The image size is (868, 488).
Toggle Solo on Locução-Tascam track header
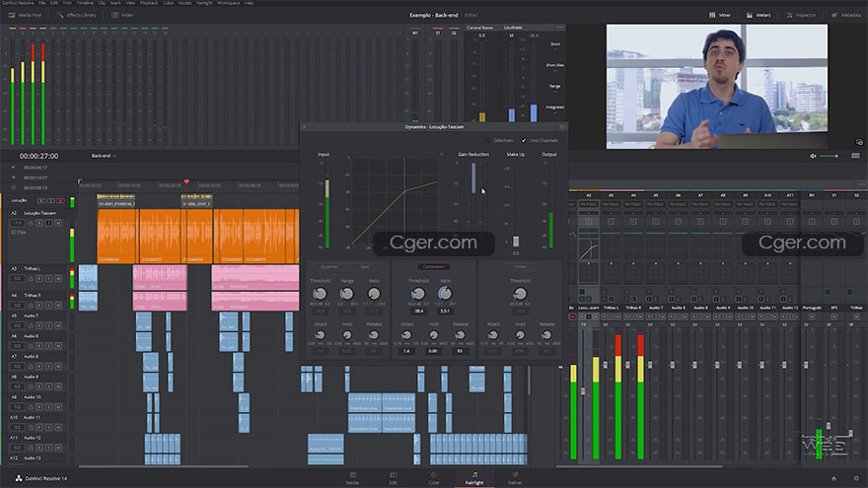(48, 223)
